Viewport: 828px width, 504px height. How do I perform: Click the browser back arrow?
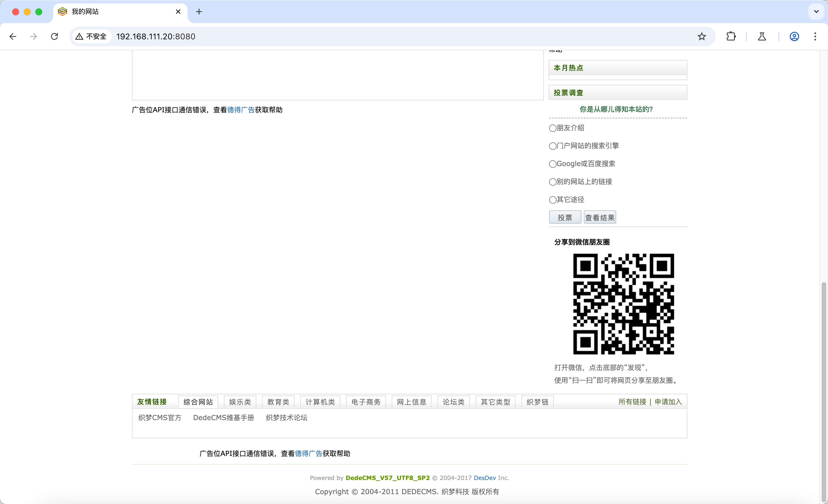click(x=13, y=36)
